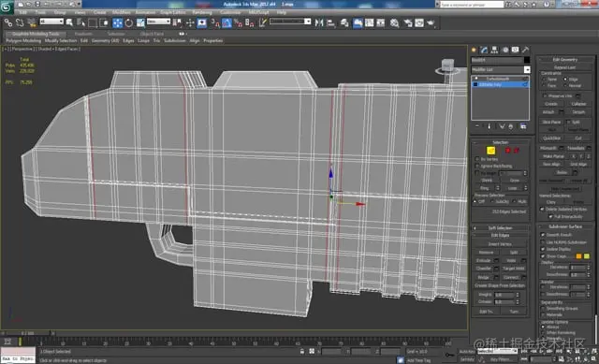The image size is (599, 364).
Task: Toggle the Angle Snap icon
Action: coord(226,22)
